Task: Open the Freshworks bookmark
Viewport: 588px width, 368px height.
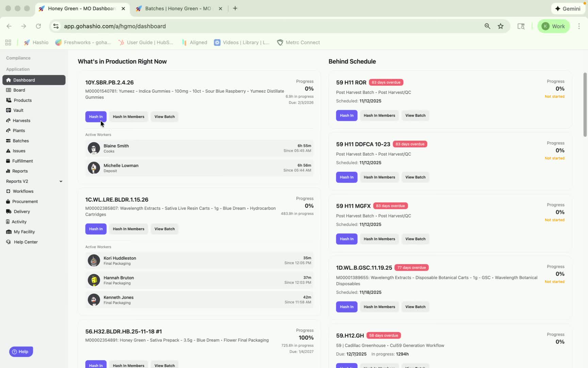Action: (x=83, y=43)
